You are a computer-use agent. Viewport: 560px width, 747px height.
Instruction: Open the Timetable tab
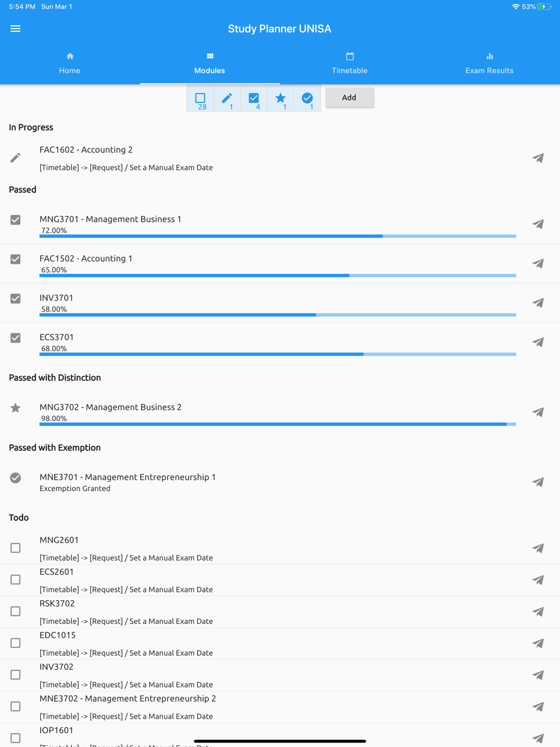[x=350, y=63]
